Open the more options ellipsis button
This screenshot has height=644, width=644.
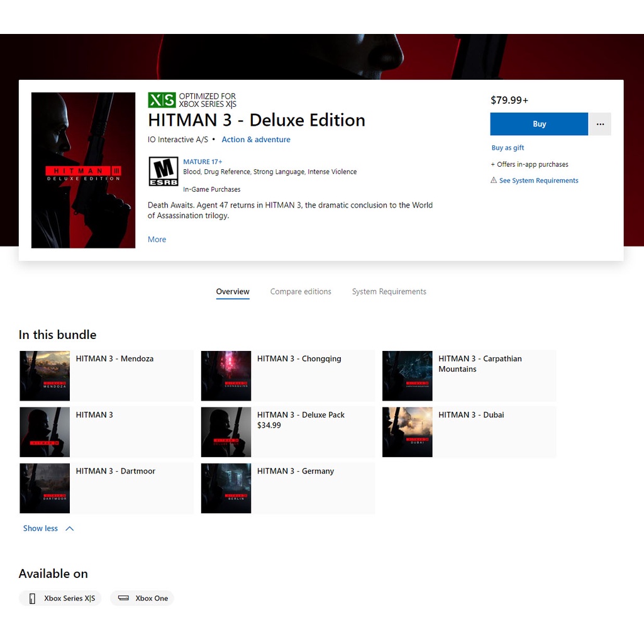[600, 124]
